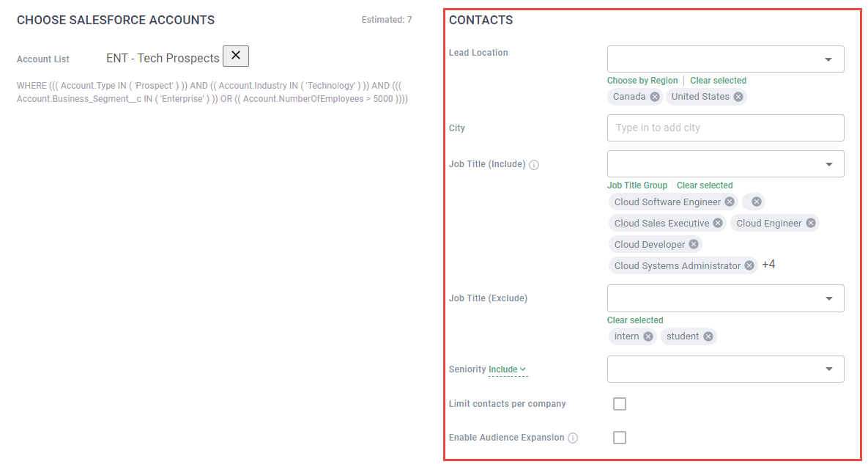Image resolution: width=868 pixels, height=464 pixels.
Task: Remove the Cloud Engineer job title chip
Action: pyautogui.click(x=810, y=223)
